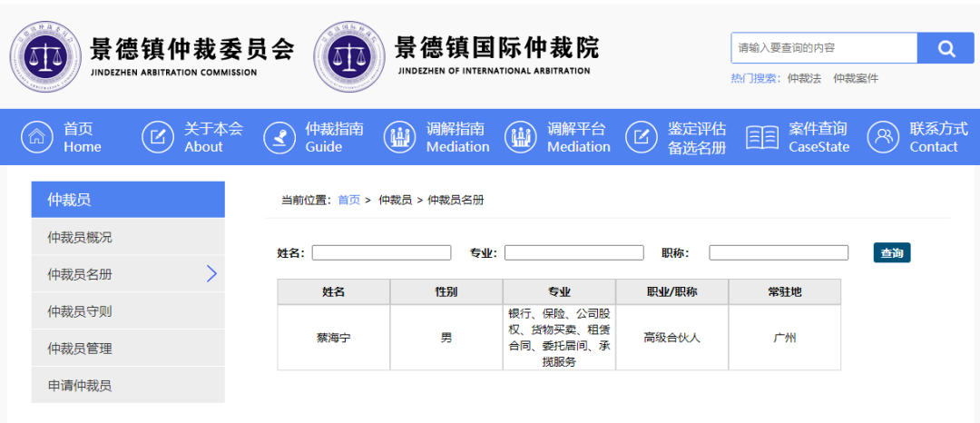The width and height of the screenshot is (980, 423).
Task: Open 仲裁员守则 in the sidebar
Action: tap(128, 311)
